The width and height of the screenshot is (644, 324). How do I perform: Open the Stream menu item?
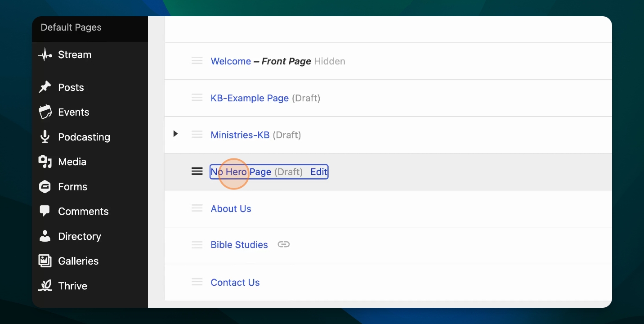75,55
